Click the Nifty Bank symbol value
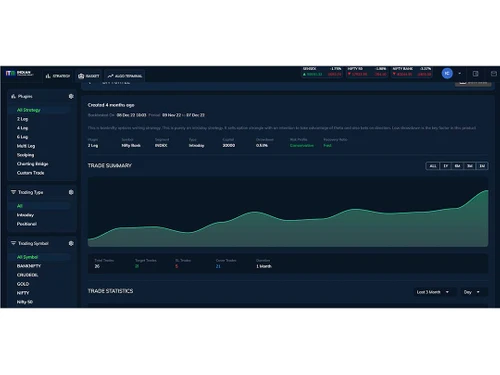Image resolution: width=500 pixels, height=375 pixels. click(131, 146)
